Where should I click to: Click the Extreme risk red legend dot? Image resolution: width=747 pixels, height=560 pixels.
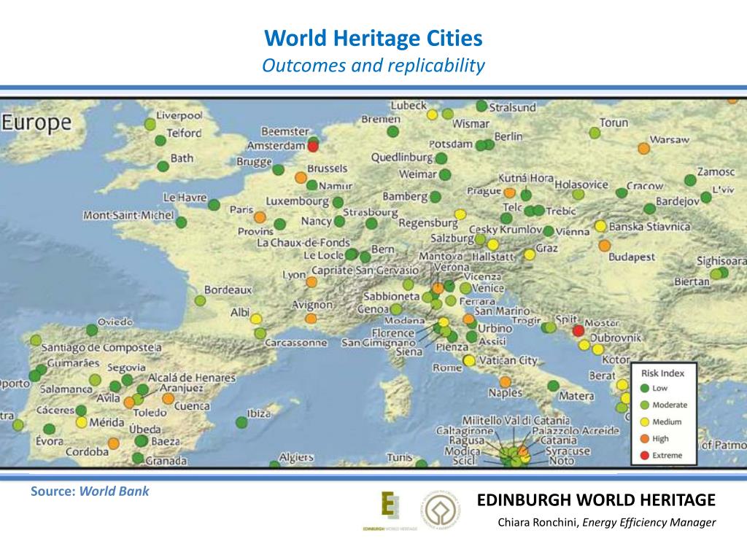click(x=645, y=455)
